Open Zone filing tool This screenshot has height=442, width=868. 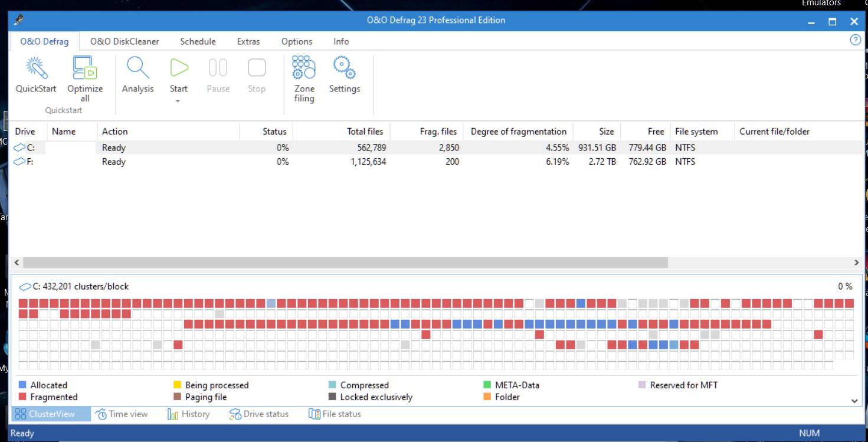pos(304,68)
